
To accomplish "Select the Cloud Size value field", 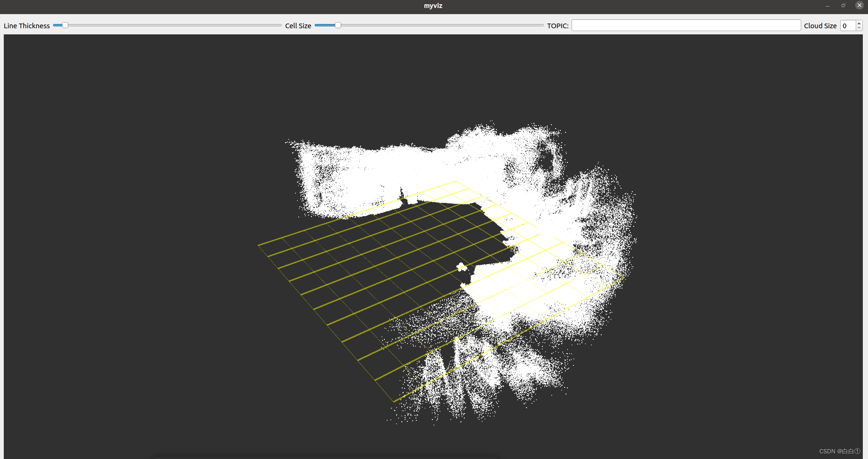I will 847,25.
